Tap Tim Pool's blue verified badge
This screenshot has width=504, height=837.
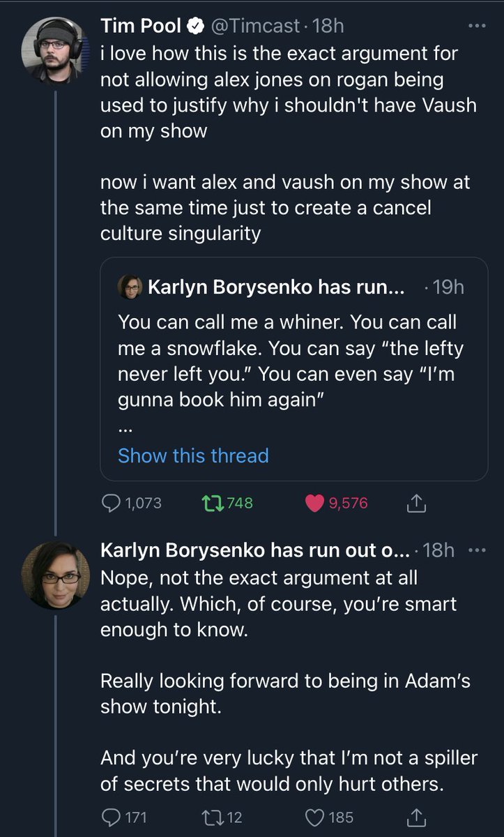pyautogui.click(x=197, y=27)
